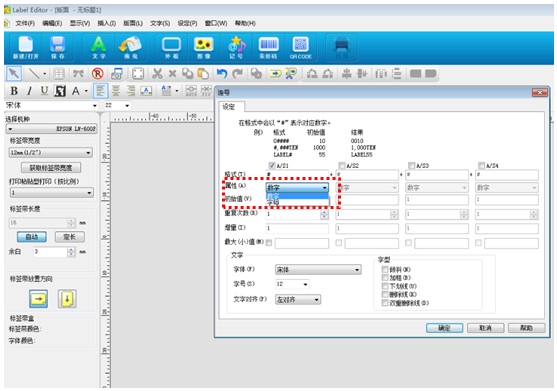Click the 图像 (Image) sunflower icon
The height and width of the screenshot is (391, 557).
click(x=204, y=47)
